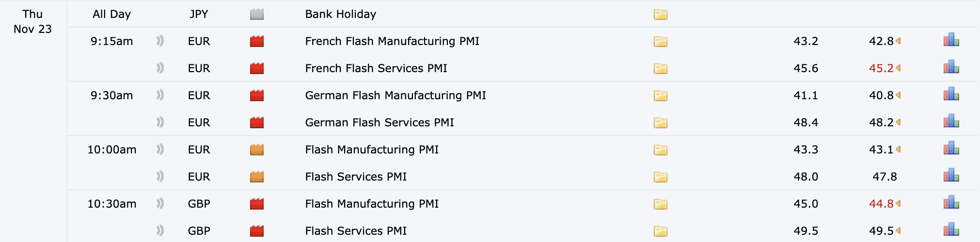Screen dimensions: 980x242
Task: Toggle alert sound for 10:30am GBP Manufacturing PMI
Action: tap(160, 204)
